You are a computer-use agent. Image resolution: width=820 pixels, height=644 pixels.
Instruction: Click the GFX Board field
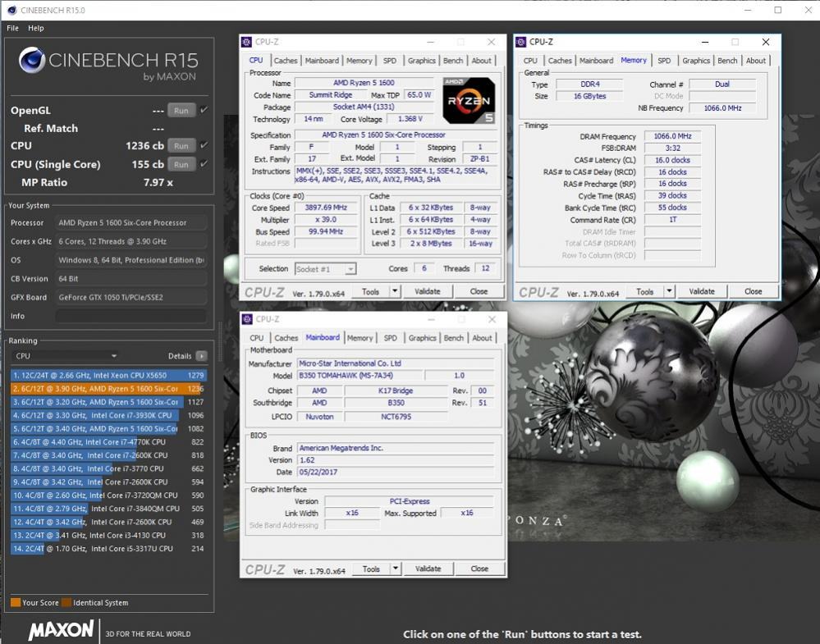pos(131,298)
